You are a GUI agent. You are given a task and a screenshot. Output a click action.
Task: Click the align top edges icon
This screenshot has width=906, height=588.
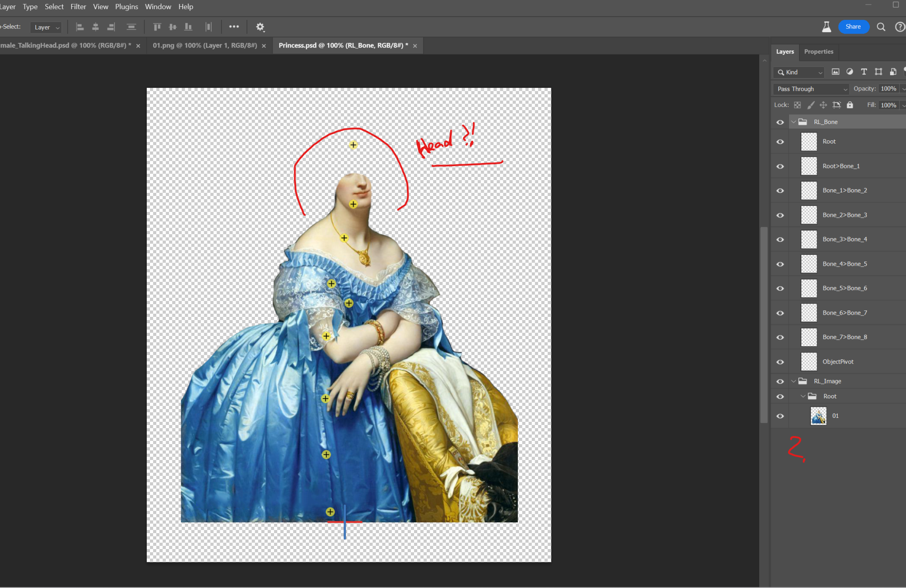pyautogui.click(x=157, y=27)
